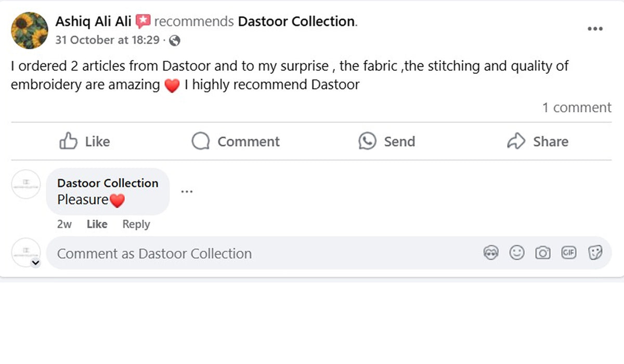The width and height of the screenshot is (624, 364).
Task: Reply to the Pleasure comment
Action: (136, 224)
